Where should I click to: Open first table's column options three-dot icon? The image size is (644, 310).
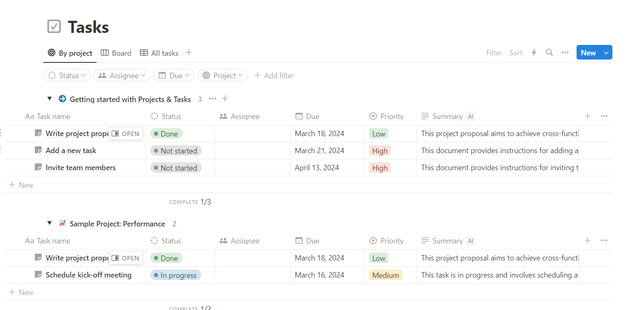pos(604,116)
